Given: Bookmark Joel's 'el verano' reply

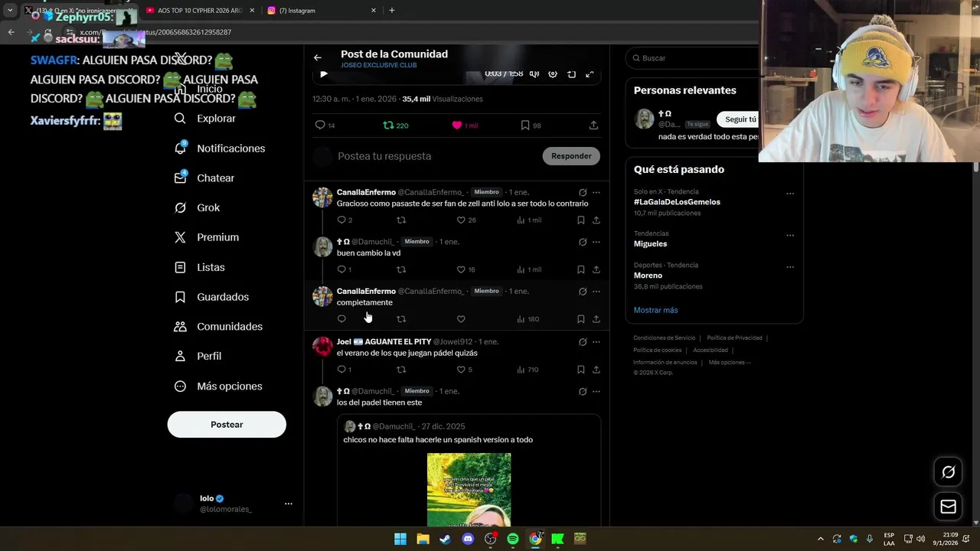Looking at the screenshot, I should point(581,370).
